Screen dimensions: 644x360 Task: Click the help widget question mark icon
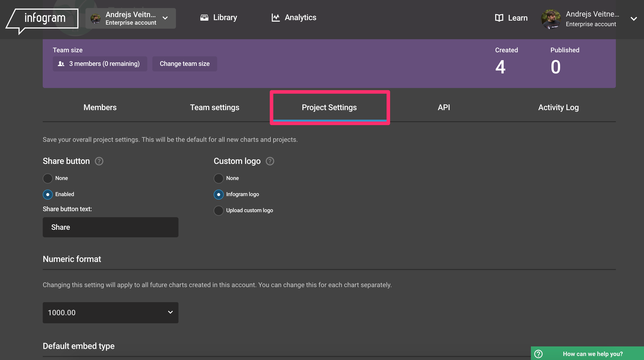538,354
